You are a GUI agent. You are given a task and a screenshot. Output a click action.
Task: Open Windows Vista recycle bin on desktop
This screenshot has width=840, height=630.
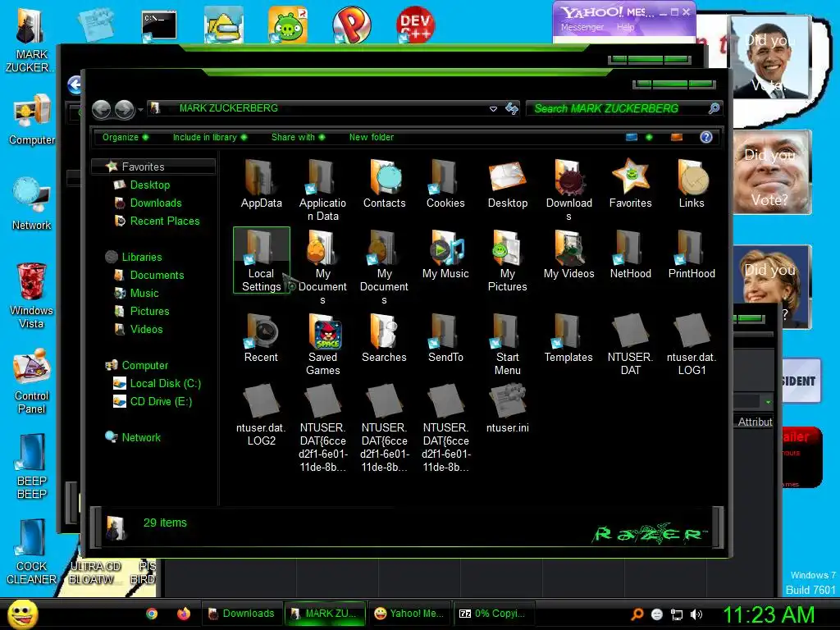pos(31,295)
